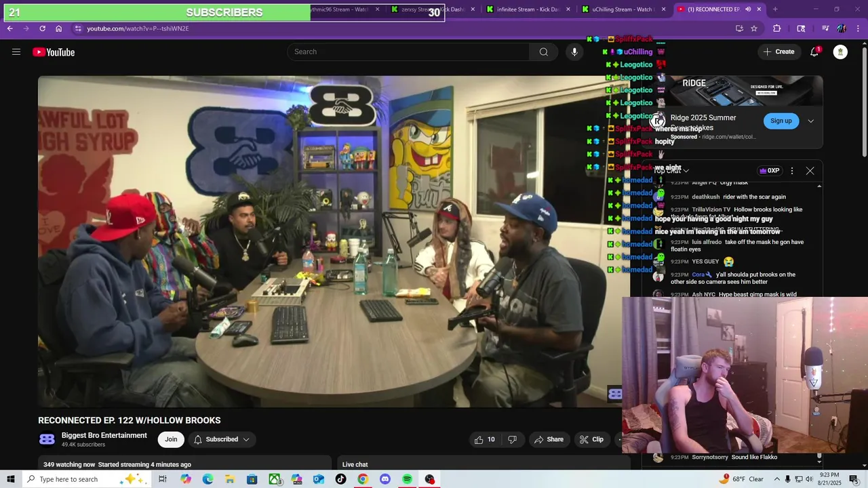Close the uChilling Stream tab
Screen dimensions: 868x488
(x=663, y=9)
